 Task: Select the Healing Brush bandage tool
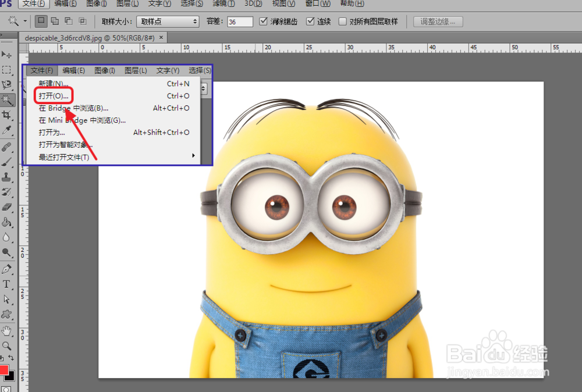pos(6,147)
